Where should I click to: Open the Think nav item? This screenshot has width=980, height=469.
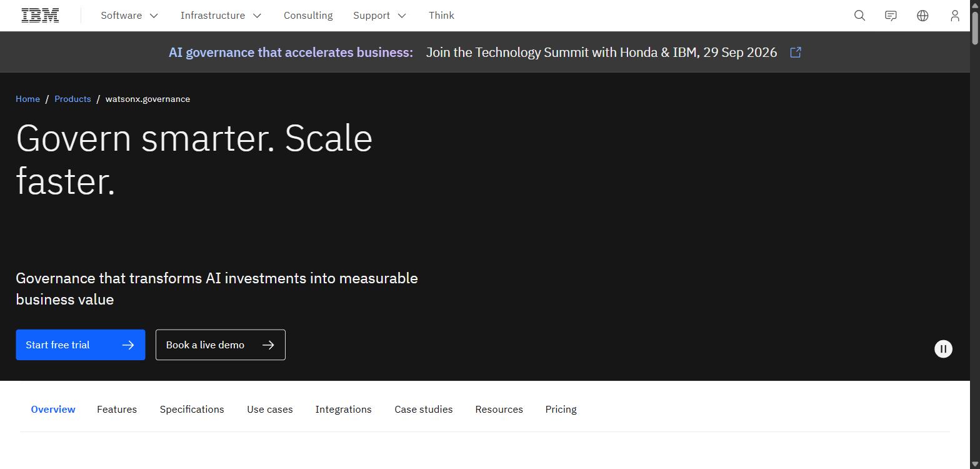(441, 16)
